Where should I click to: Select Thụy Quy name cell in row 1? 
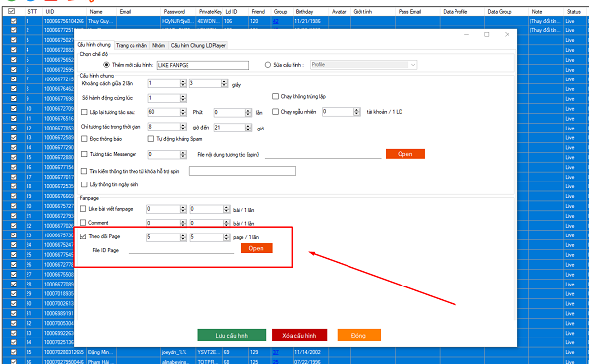tap(102, 21)
